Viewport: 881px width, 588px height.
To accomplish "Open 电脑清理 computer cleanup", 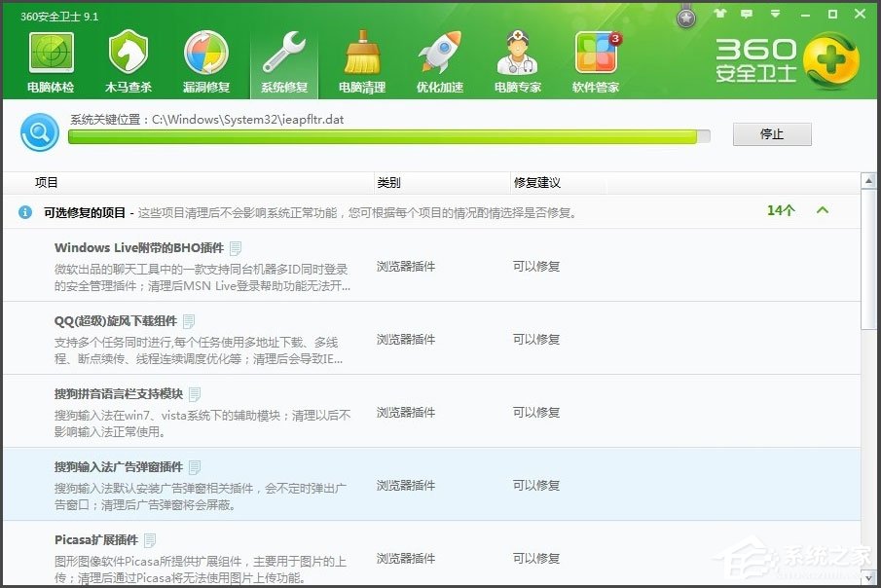I will (361, 58).
